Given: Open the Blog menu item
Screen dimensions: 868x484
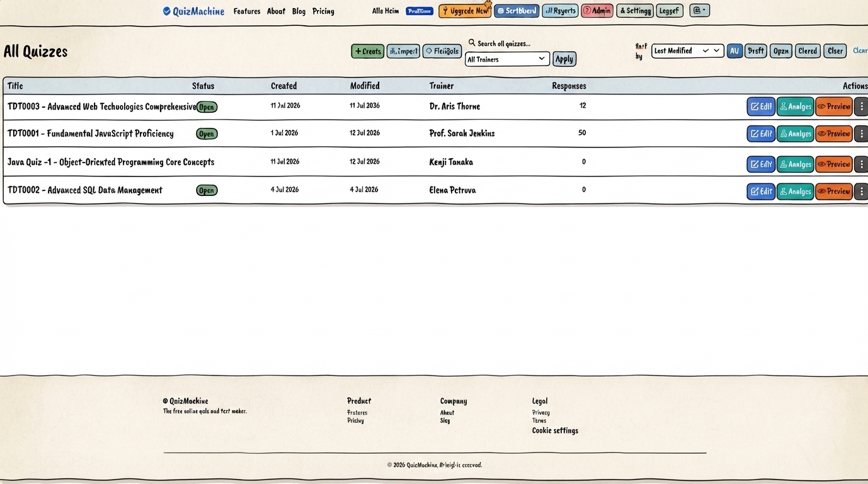Looking at the screenshot, I should pos(299,11).
